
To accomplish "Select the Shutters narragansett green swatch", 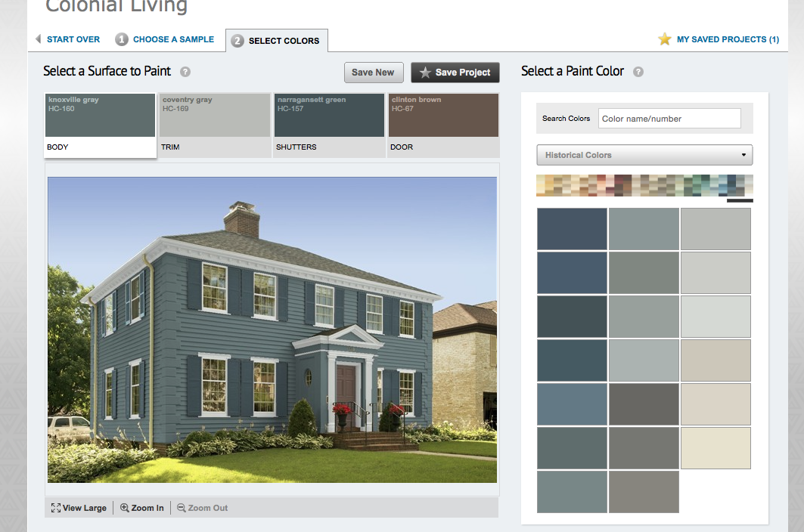I will click(329, 115).
